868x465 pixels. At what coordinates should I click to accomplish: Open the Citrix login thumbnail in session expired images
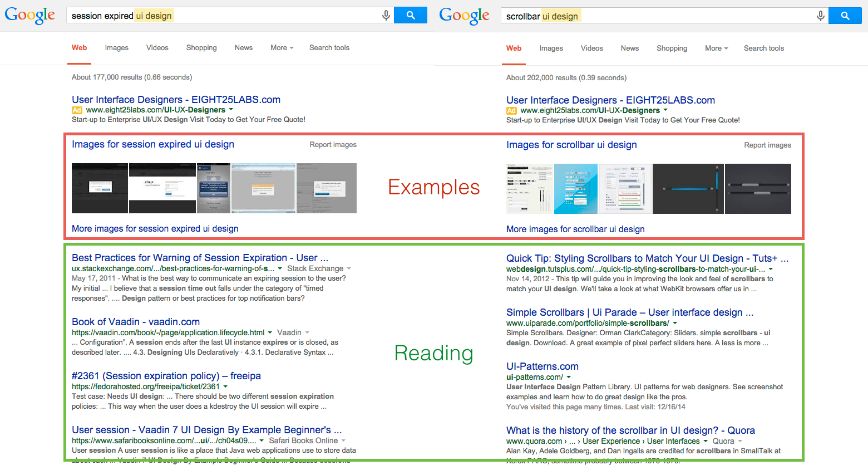point(162,188)
